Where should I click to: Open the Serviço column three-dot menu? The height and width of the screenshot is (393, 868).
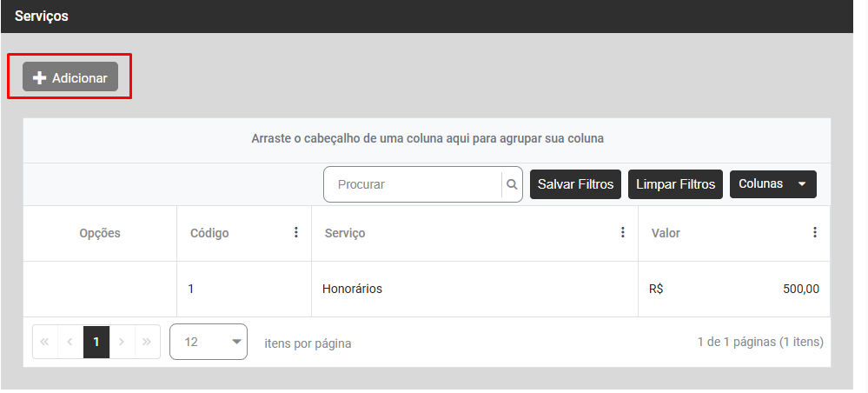pyautogui.click(x=622, y=232)
